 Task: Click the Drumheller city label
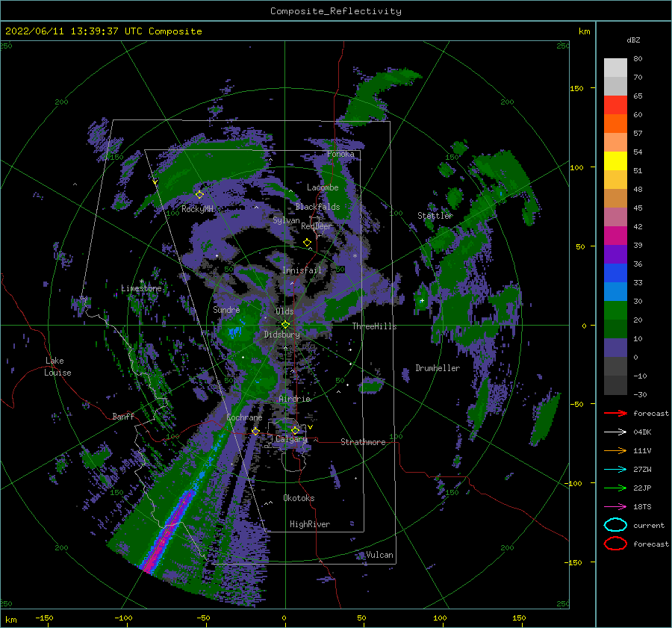pos(438,368)
